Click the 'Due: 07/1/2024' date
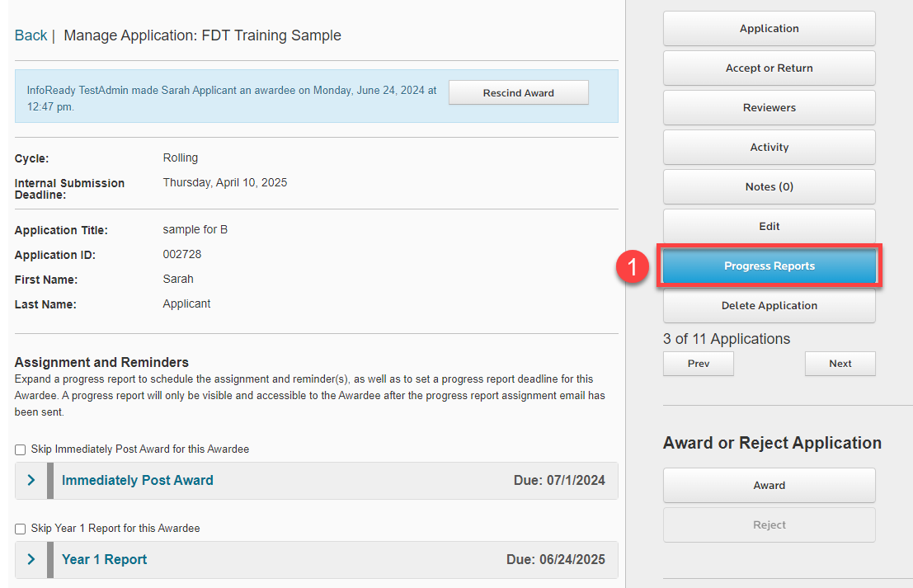Viewport: 913px width, 588px height. point(559,480)
